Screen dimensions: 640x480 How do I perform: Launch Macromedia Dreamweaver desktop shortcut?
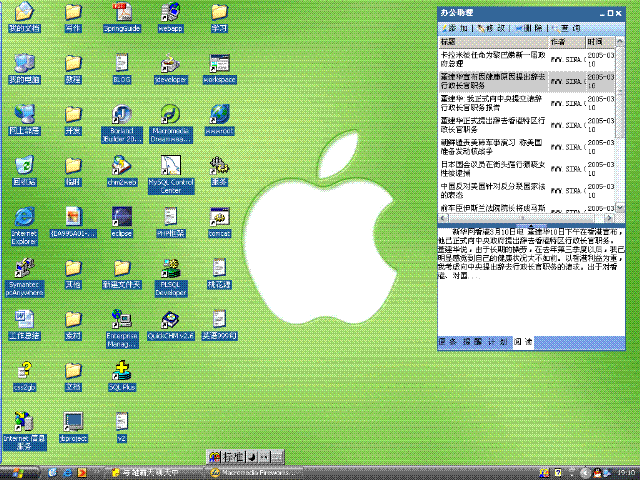[x=171, y=123]
